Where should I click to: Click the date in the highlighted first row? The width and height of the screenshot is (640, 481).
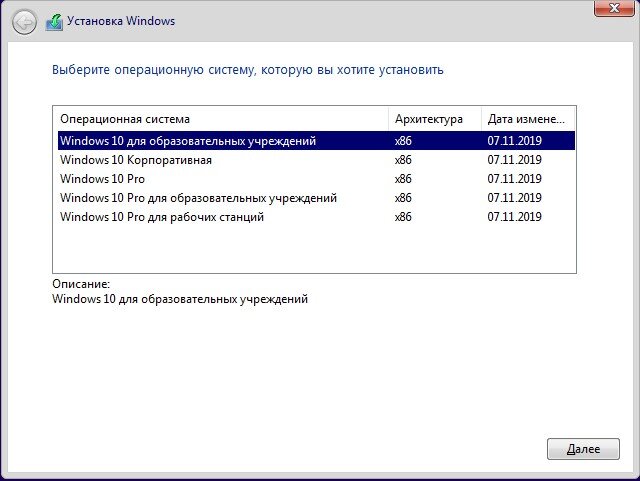pos(514,141)
